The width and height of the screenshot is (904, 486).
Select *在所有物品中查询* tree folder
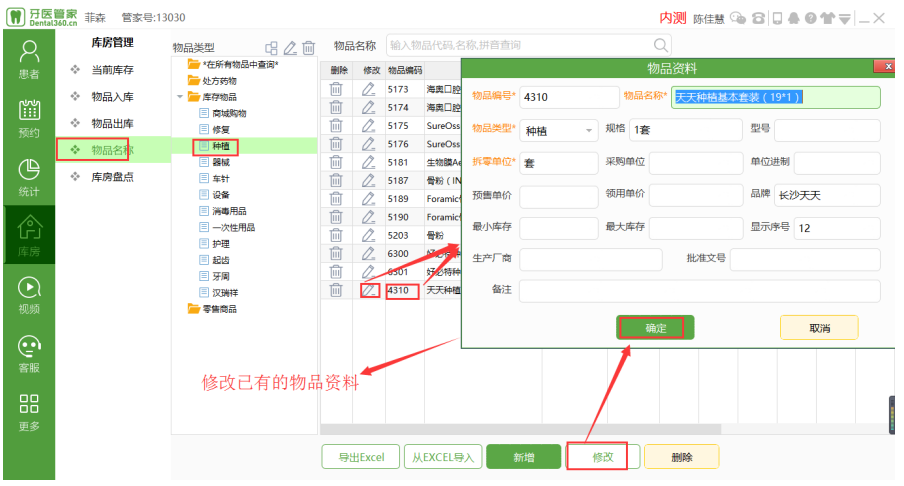point(233,64)
